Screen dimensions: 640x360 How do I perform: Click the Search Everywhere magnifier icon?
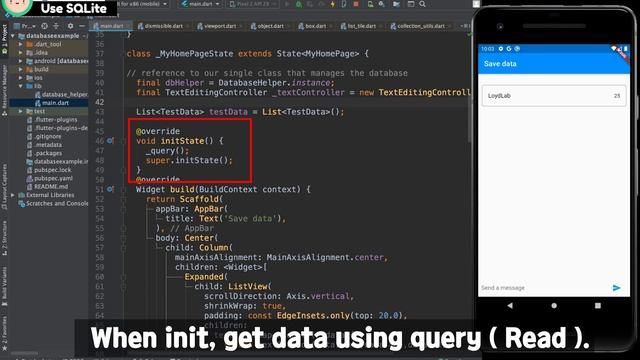pyautogui.click(x=422, y=4)
